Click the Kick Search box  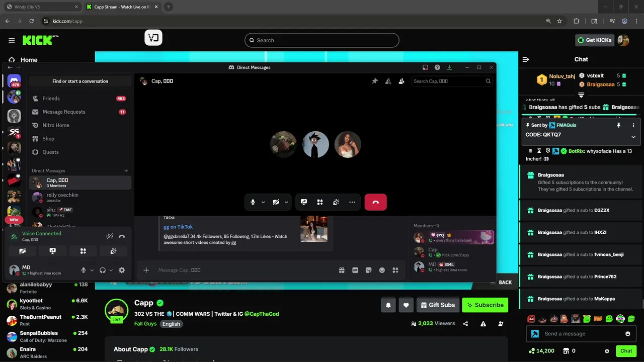click(322, 40)
